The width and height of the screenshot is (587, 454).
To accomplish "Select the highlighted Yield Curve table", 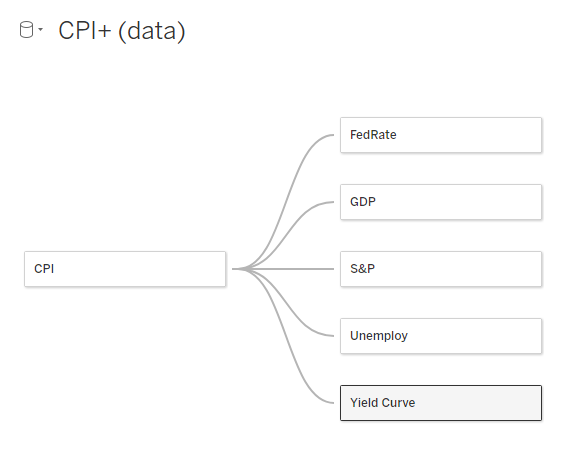I will click(441, 403).
